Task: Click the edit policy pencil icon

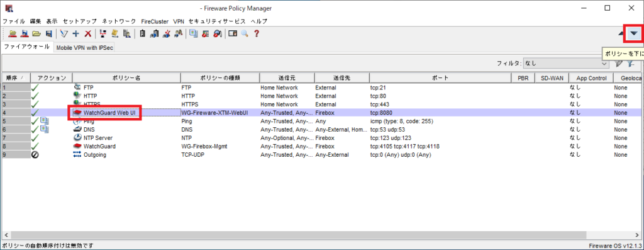Action: (x=64, y=34)
